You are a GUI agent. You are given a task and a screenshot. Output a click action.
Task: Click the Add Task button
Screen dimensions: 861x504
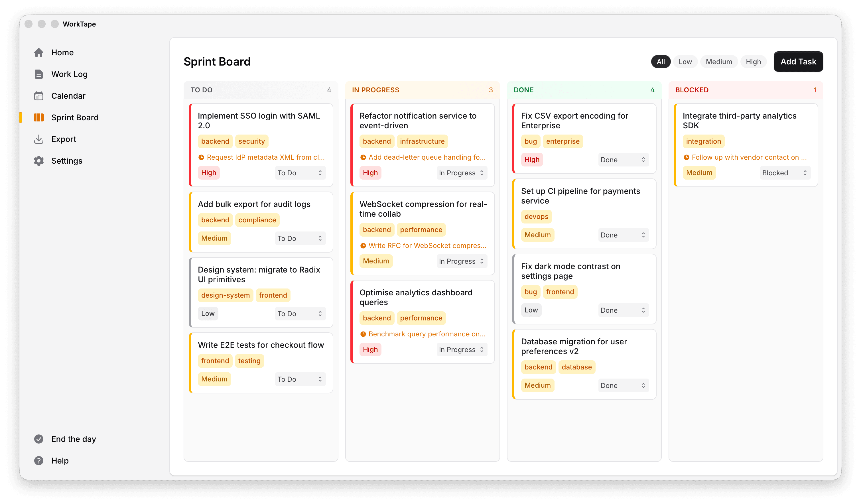[x=798, y=62]
